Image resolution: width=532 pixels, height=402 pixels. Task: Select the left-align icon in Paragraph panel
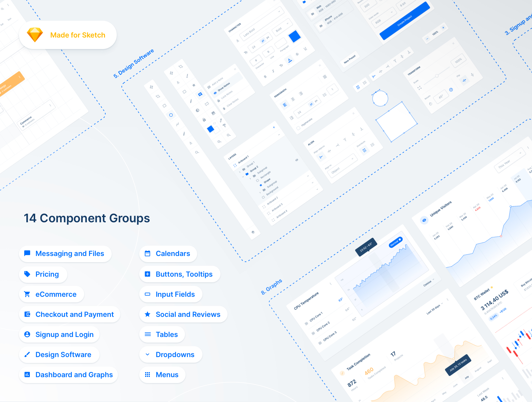point(285,105)
